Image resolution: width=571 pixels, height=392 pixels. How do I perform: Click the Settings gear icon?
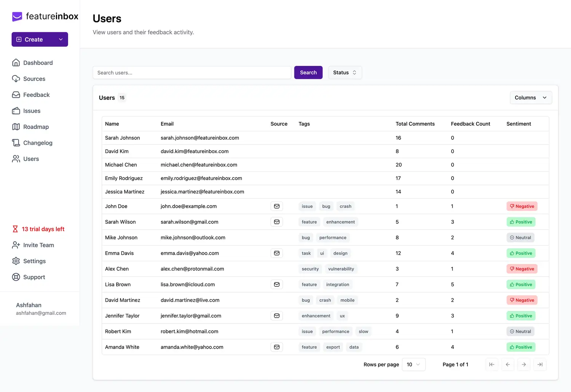(x=16, y=261)
